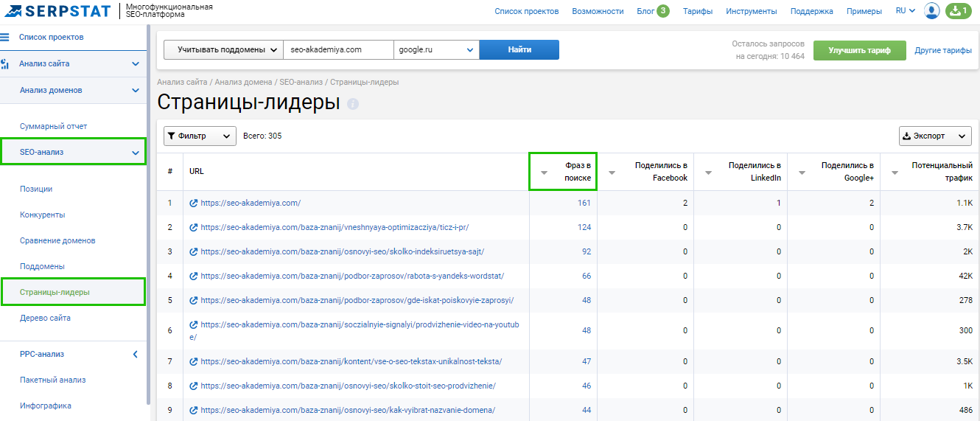This screenshot has width=980, height=421.
Task: Open Список проектов in top navigation
Action: 526,11
